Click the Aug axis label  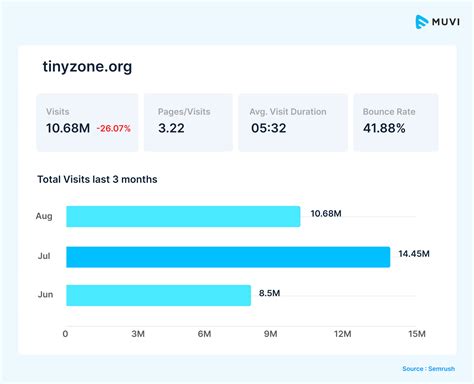click(44, 216)
